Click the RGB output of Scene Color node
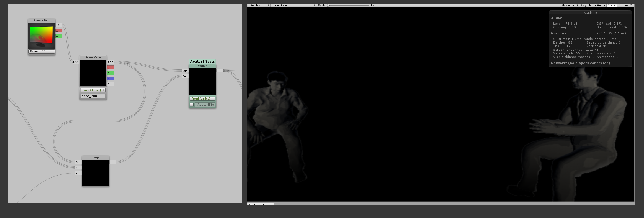This screenshot has width=644, height=218. click(110, 62)
